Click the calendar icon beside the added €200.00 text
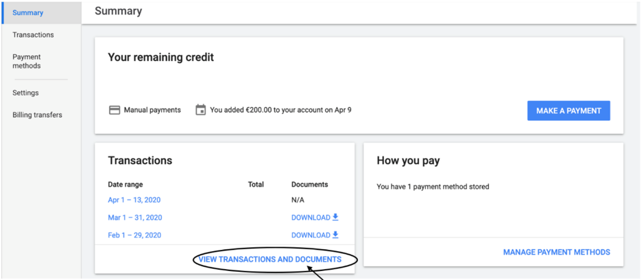 [200, 110]
